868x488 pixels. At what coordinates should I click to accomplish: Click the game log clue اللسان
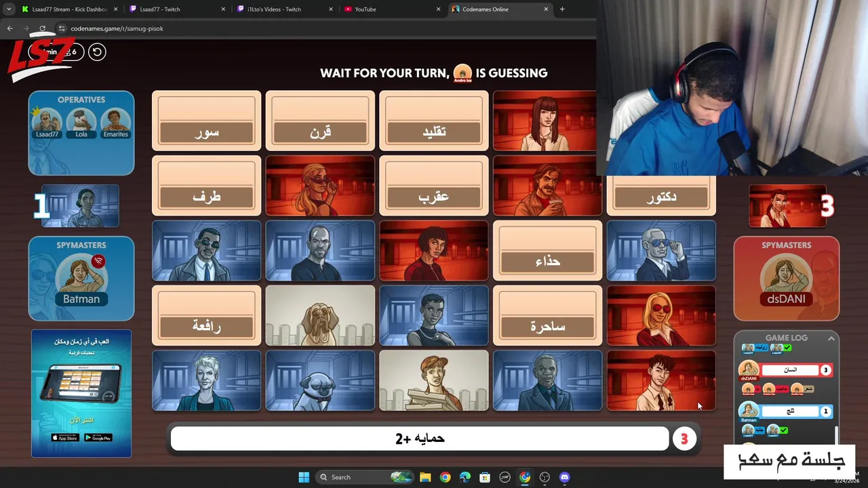coord(791,370)
